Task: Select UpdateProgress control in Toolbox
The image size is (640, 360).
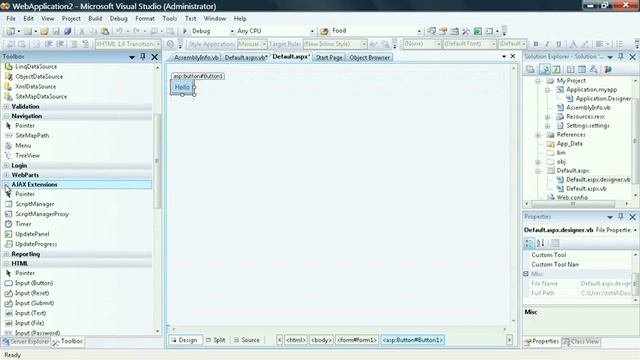Action: pyautogui.click(x=36, y=244)
